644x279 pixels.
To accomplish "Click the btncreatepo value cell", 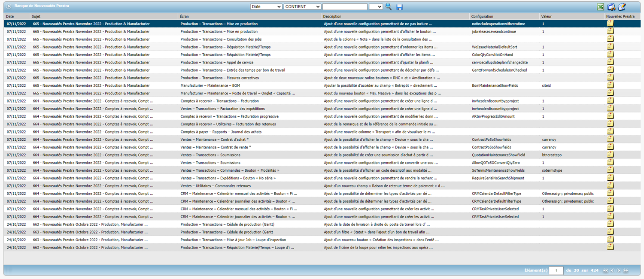I will [x=551, y=155].
